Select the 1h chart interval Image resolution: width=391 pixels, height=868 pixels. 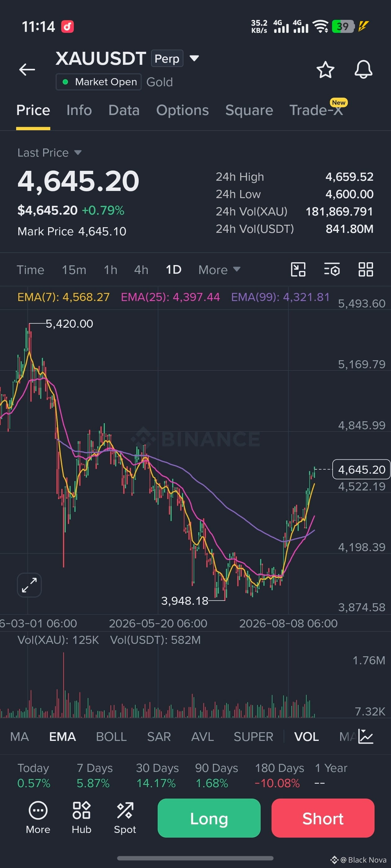[110, 270]
